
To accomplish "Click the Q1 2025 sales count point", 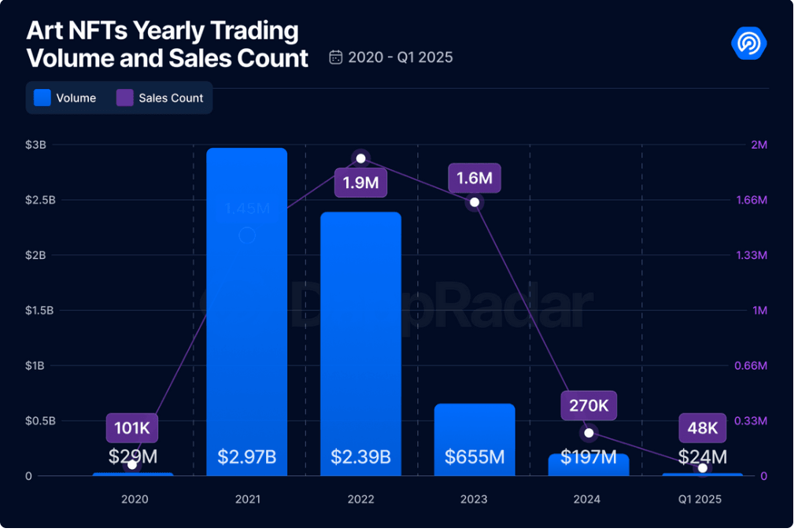I will [x=703, y=468].
